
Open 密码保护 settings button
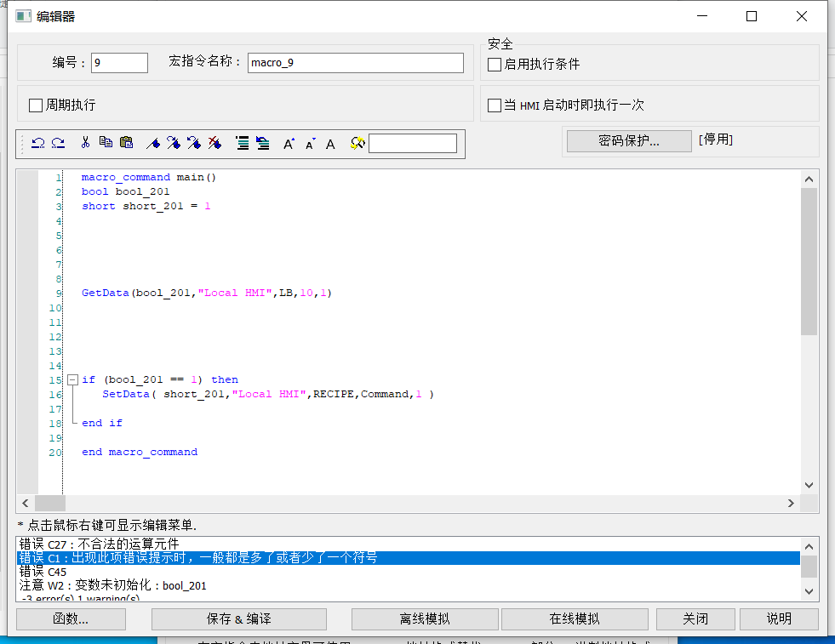[628, 140]
